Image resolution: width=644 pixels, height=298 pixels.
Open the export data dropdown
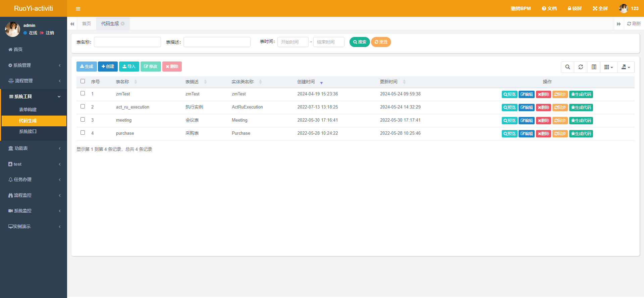[626, 67]
